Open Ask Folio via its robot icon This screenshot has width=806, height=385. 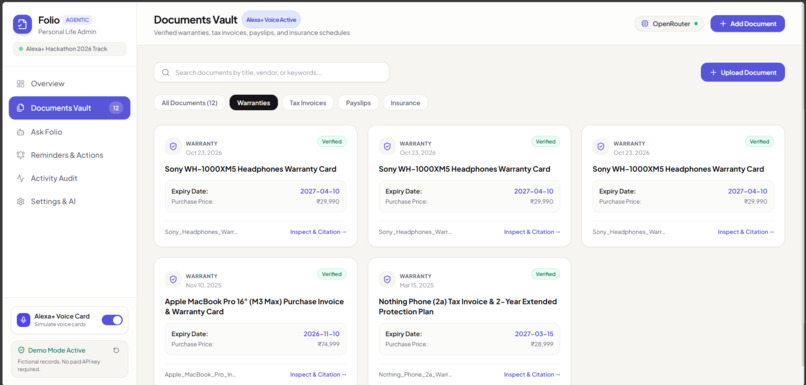coord(21,132)
